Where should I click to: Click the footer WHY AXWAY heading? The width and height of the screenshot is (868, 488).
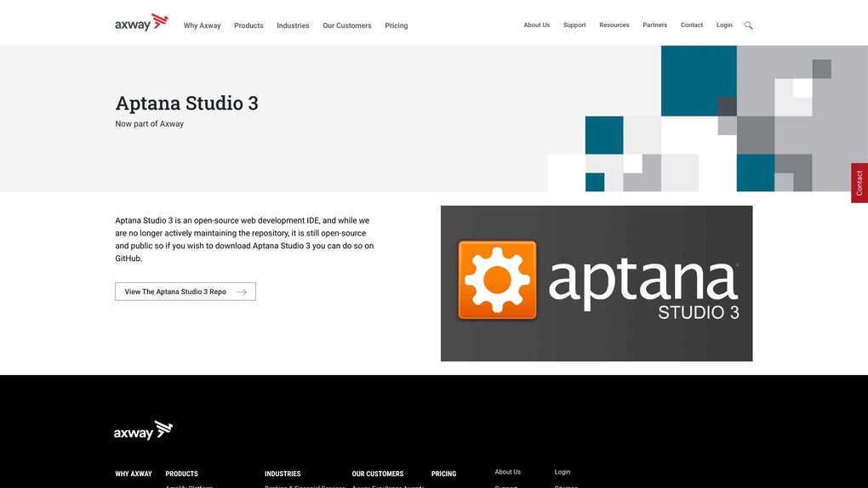[x=134, y=474]
